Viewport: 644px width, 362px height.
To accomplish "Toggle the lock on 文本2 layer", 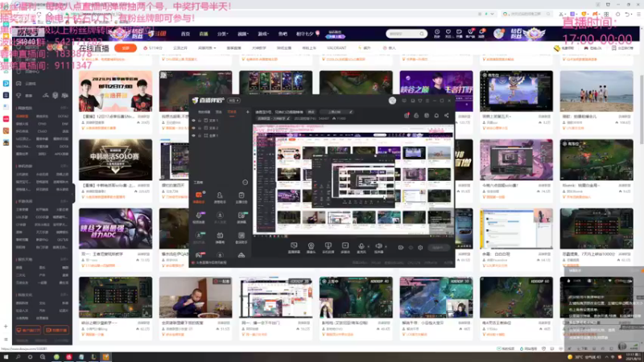I will pyautogui.click(x=200, y=128).
